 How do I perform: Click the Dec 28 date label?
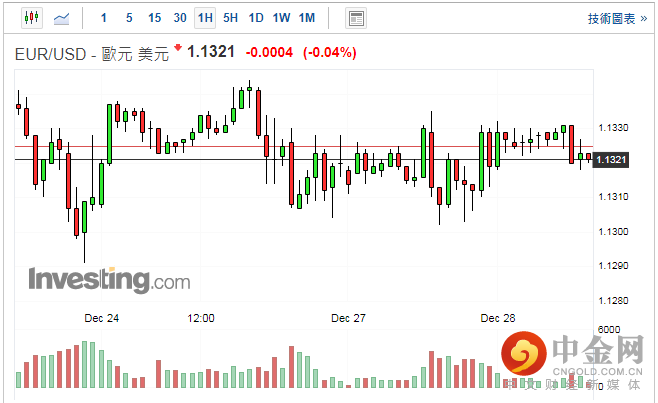[498, 318]
